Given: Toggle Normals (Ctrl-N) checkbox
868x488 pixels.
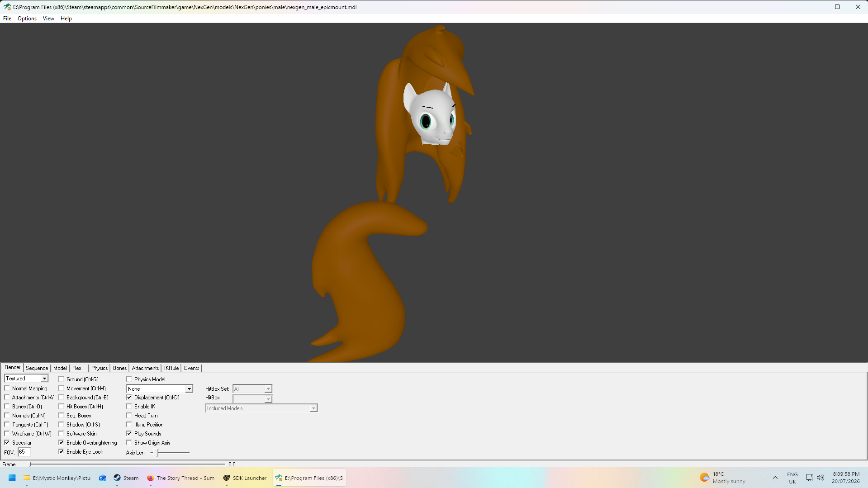Looking at the screenshot, I should [x=7, y=416].
